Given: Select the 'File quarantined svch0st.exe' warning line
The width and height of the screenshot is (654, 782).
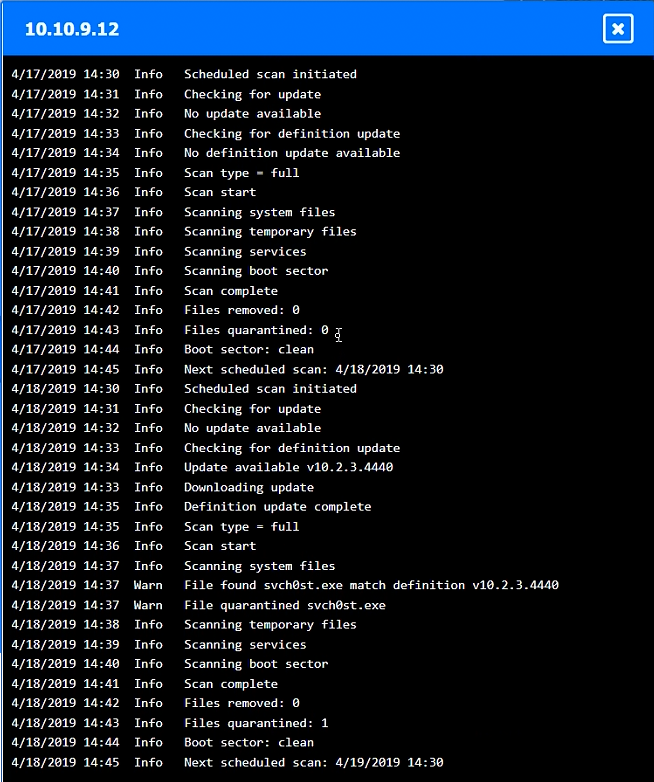Looking at the screenshot, I should point(284,605).
